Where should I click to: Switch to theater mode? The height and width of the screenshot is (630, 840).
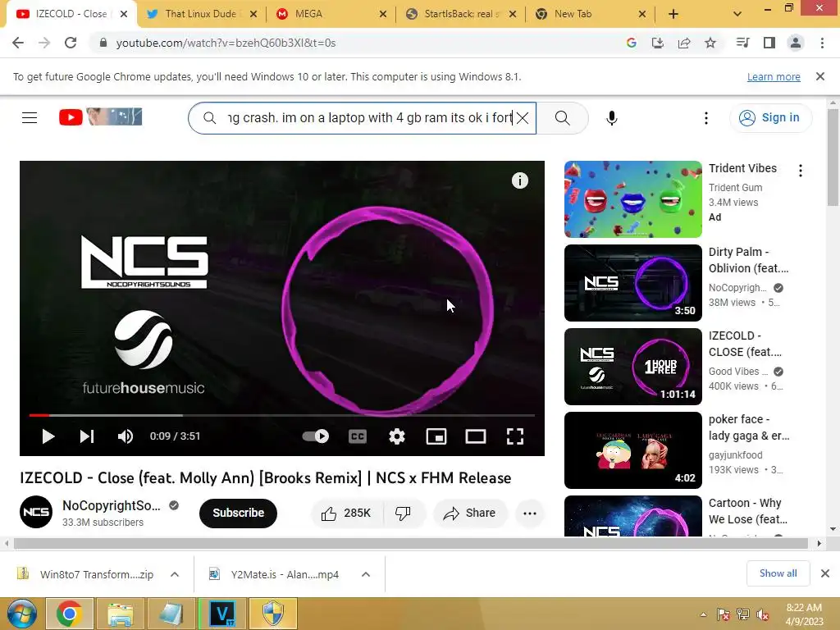click(475, 436)
